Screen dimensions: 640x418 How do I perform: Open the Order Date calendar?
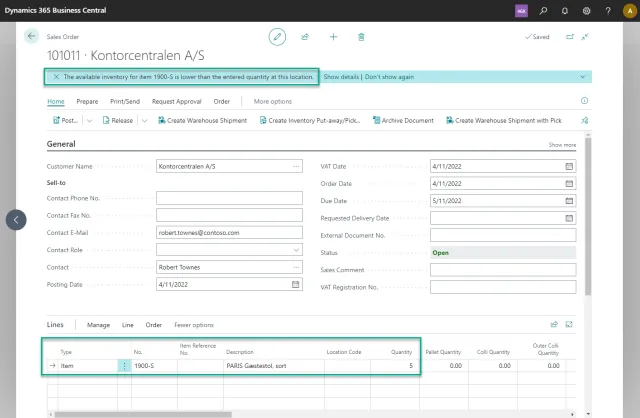pos(569,183)
